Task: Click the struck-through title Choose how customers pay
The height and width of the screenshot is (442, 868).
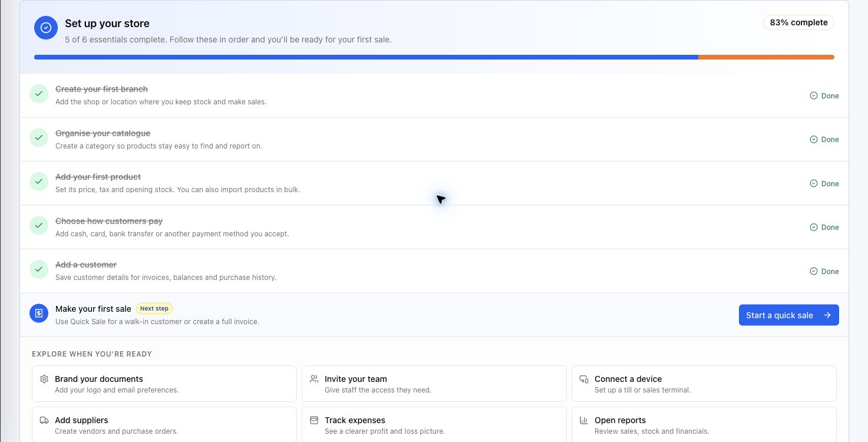Action: click(x=109, y=221)
